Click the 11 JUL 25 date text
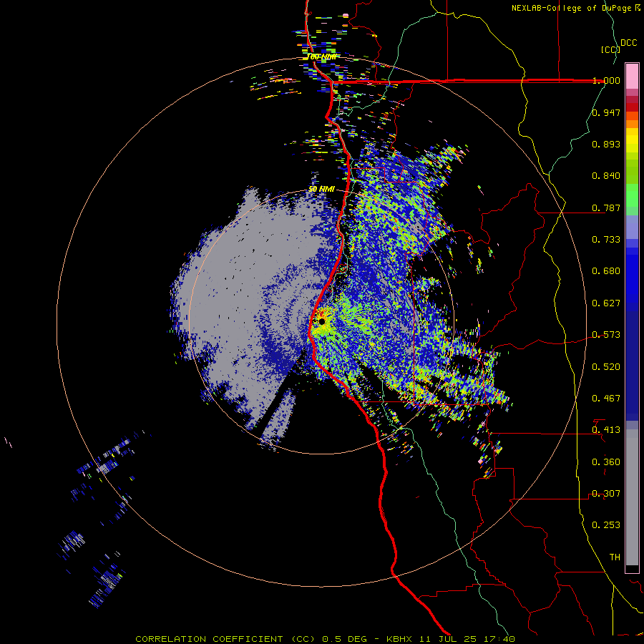 click(448, 639)
